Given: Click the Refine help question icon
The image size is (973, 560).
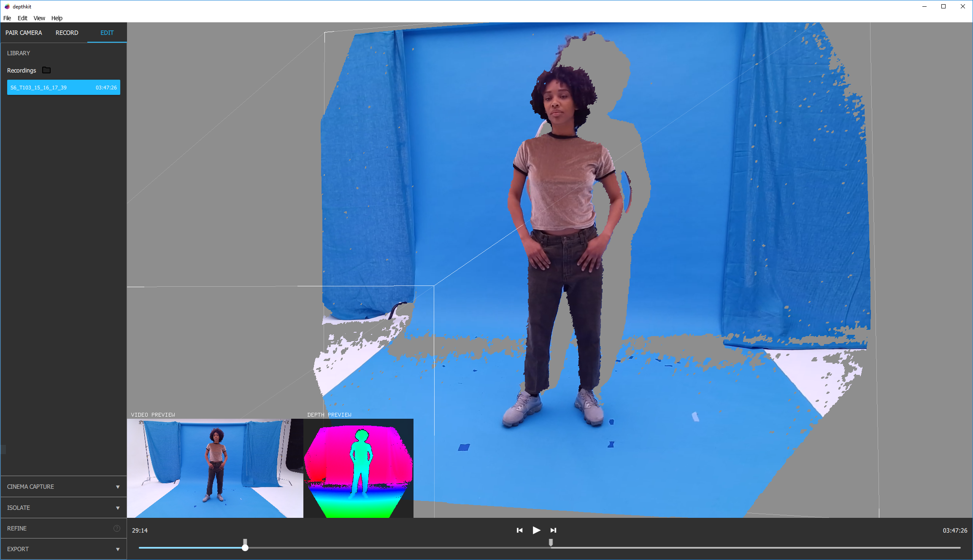Looking at the screenshot, I should click(x=117, y=528).
